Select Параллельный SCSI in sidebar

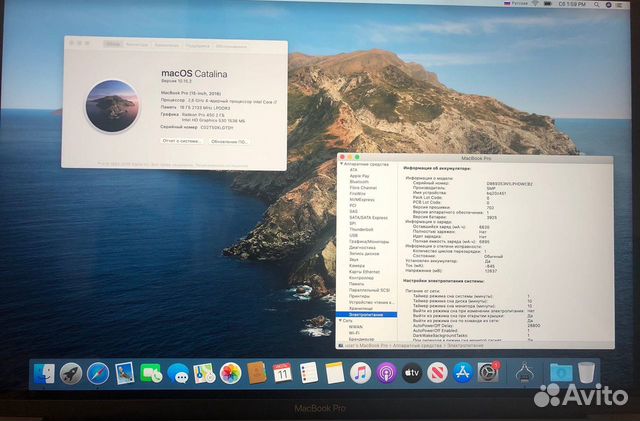[369, 290]
